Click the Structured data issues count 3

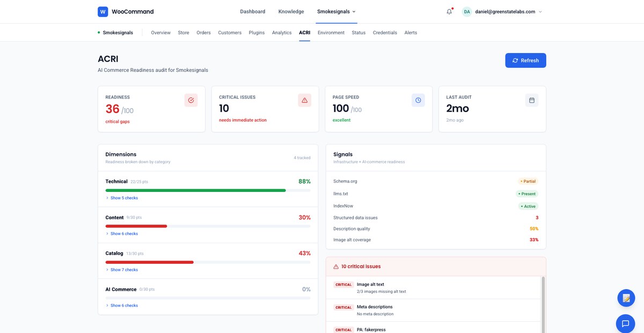[x=537, y=218]
